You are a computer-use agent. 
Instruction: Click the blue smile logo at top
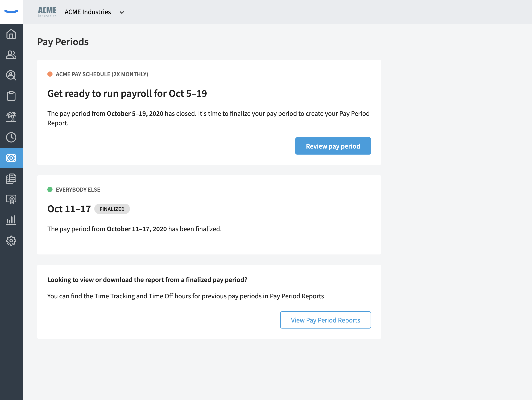11,12
